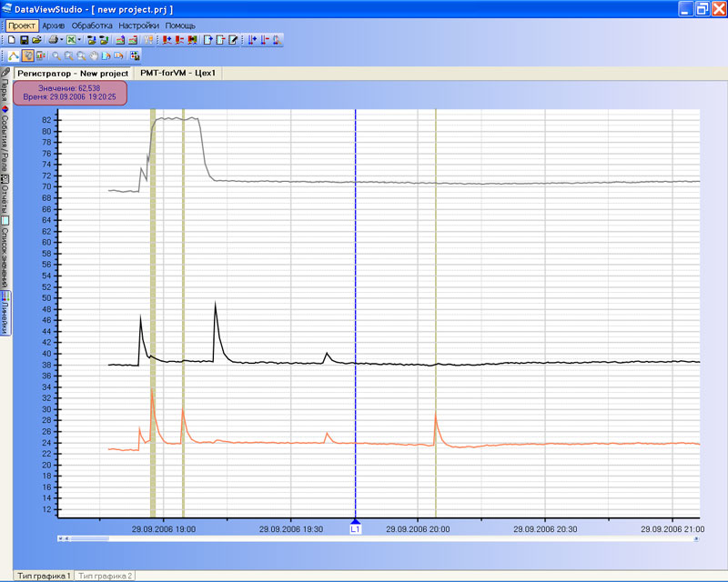Image resolution: width=728 pixels, height=582 pixels.
Task: Click chart icon with blue arrow
Action: [120, 40]
